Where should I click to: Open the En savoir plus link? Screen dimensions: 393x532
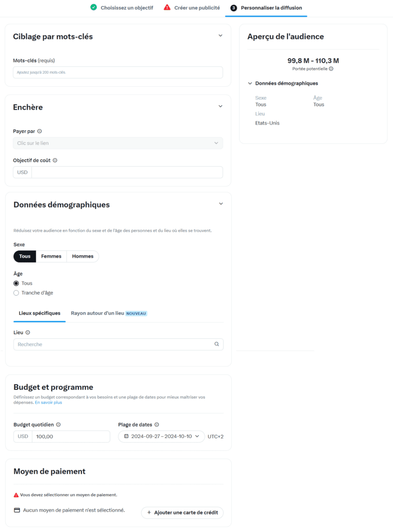coord(48,403)
